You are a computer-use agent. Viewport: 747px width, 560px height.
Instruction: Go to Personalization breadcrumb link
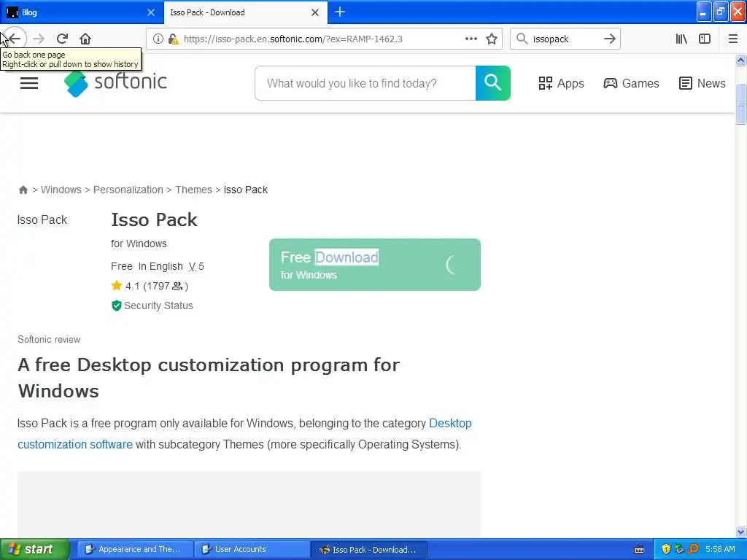pos(128,190)
